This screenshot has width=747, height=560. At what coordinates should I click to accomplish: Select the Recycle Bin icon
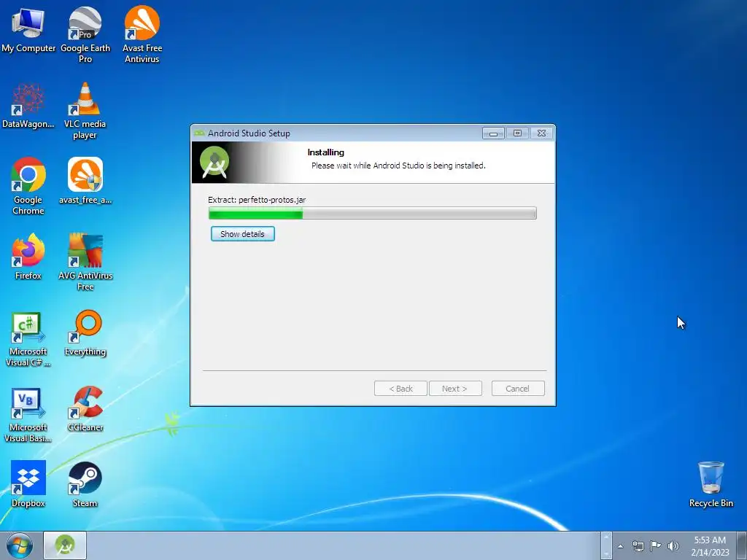(711, 484)
